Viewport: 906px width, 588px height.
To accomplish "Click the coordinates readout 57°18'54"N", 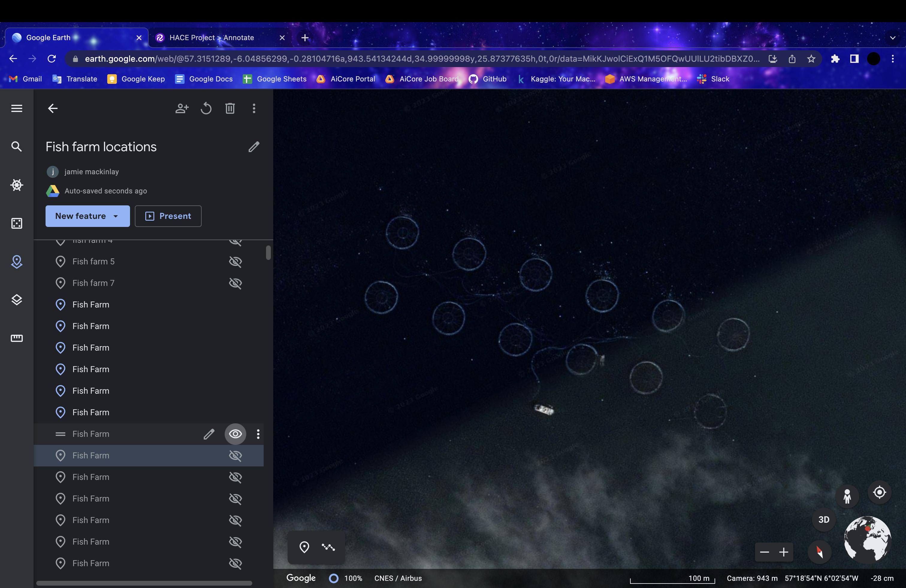I will click(x=822, y=578).
